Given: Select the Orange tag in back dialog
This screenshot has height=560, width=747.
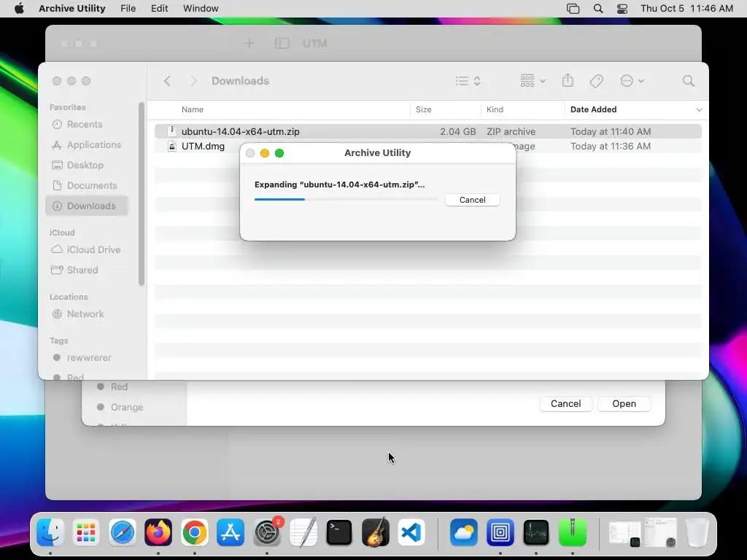Looking at the screenshot, I should click(120, 407).
